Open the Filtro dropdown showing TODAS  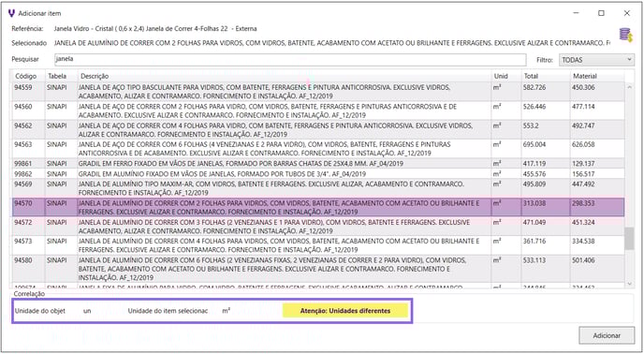pos(596,60)
